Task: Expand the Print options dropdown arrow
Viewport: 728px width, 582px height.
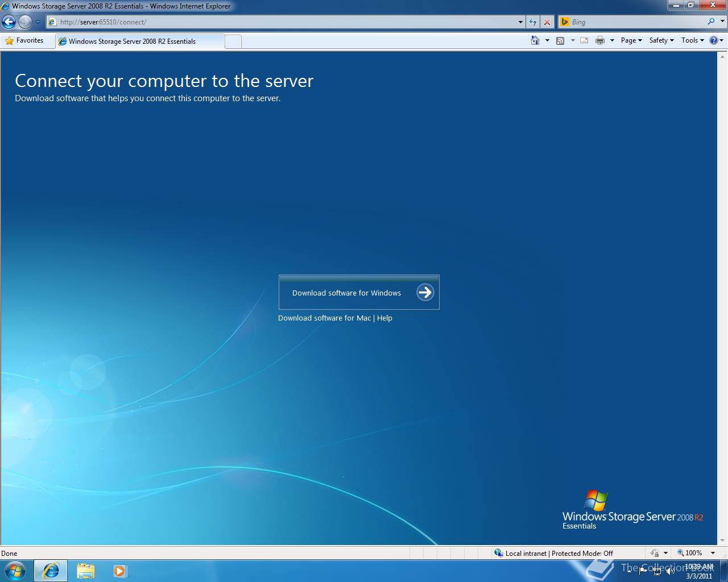Action: [612, 40]
